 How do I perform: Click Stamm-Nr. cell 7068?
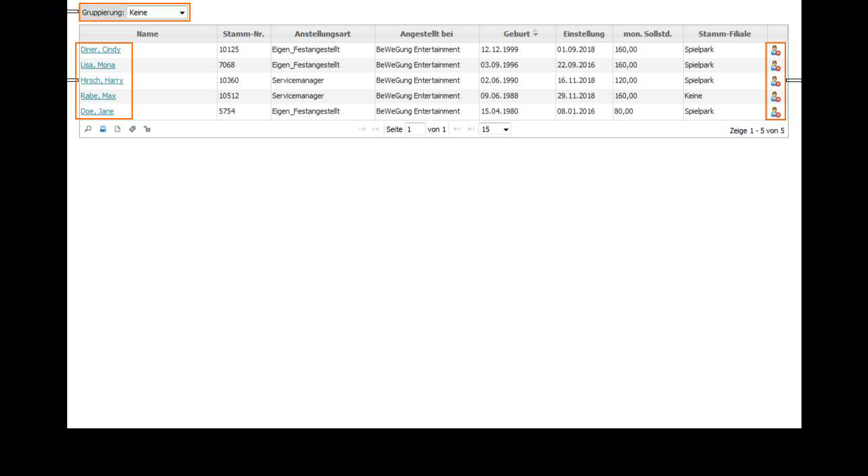click(x=227, y=65)
